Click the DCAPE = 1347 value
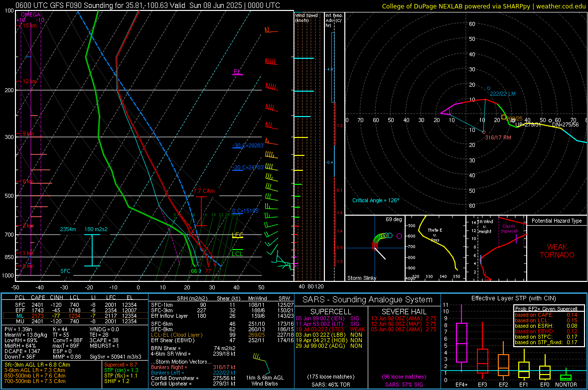The width and height of the screenshot is (588, 390). pyautogui.click(x=22, y=351)
